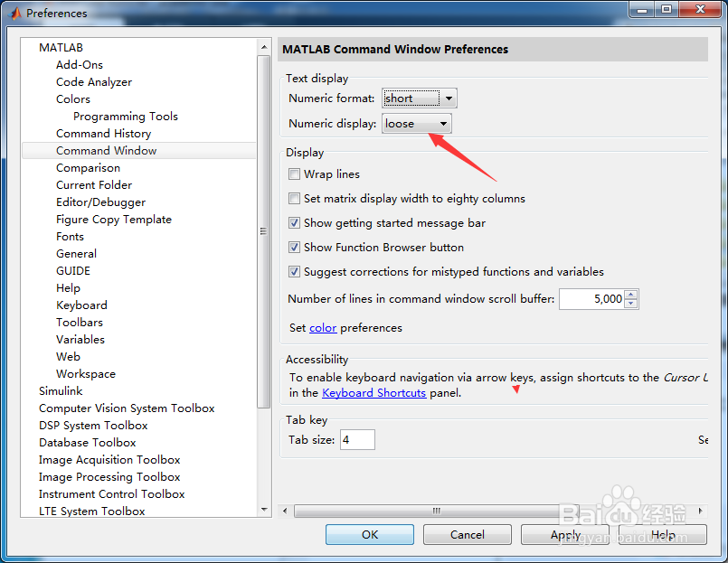Open the Numeric display dropdown
Image resolution: width=728 pixels, height=563 pixels.
point(417,124)
